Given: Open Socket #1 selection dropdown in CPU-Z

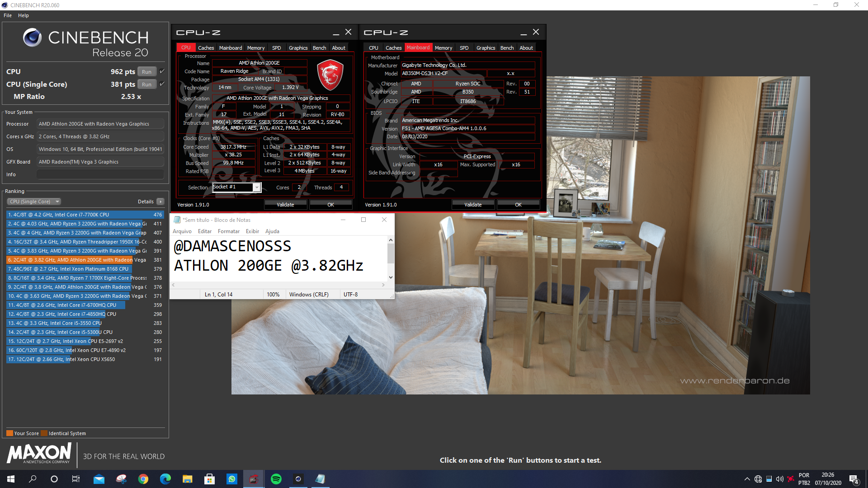Looking at the screenshot, I should (x=256, y=188).
